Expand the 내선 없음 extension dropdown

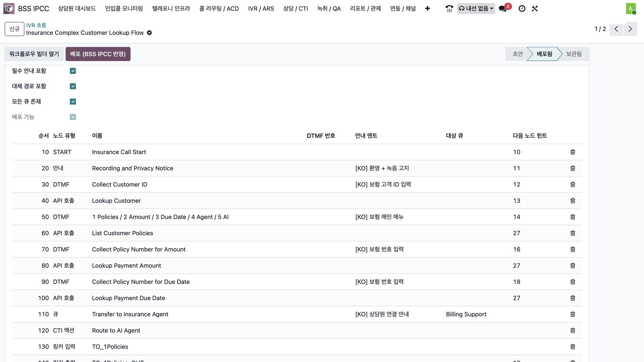click(476, 8)
